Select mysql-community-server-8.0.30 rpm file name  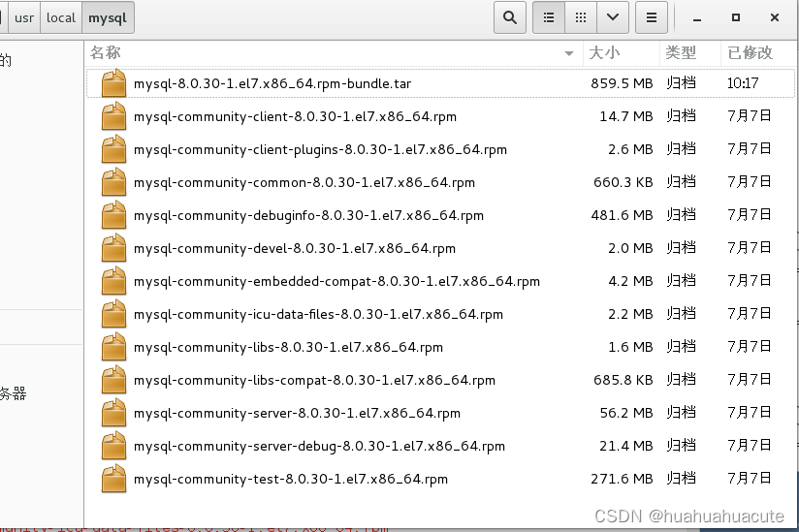pos(297,414)
